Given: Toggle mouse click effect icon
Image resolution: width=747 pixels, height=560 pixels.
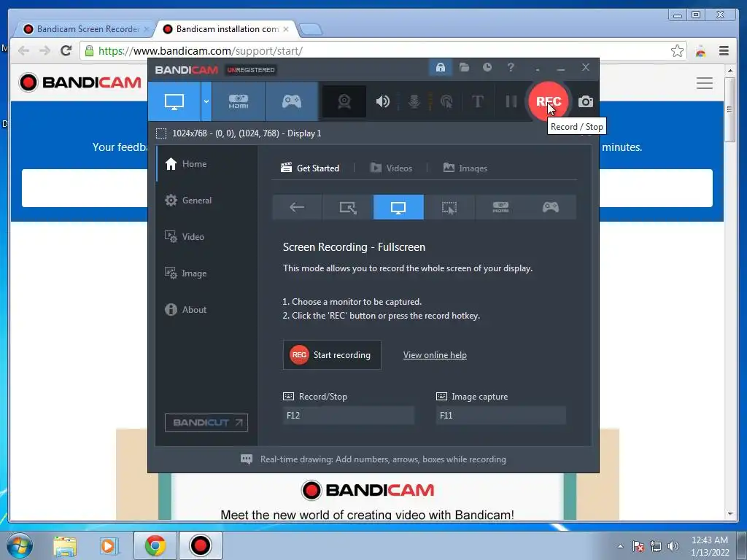Looking at the screenshot, I should pos(446,101).
